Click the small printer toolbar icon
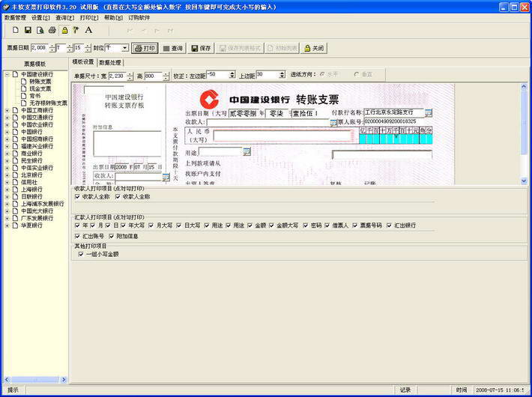The image size is (532, 397). coord(52,30)
